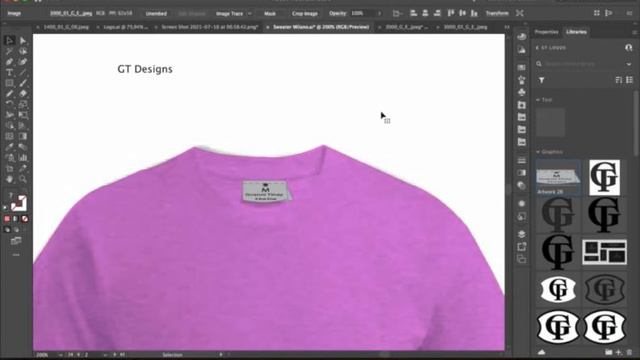Select the Selection (black arrow) tool
Viewport: 640px width, 360px height.
tap(9, 40)
